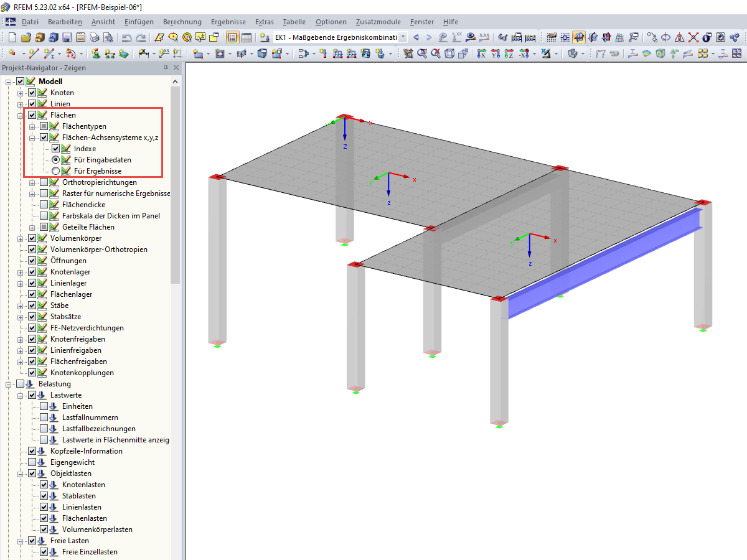Expand the Flächentypen tree node
The image size is (747, 560).
coord(32,126)
